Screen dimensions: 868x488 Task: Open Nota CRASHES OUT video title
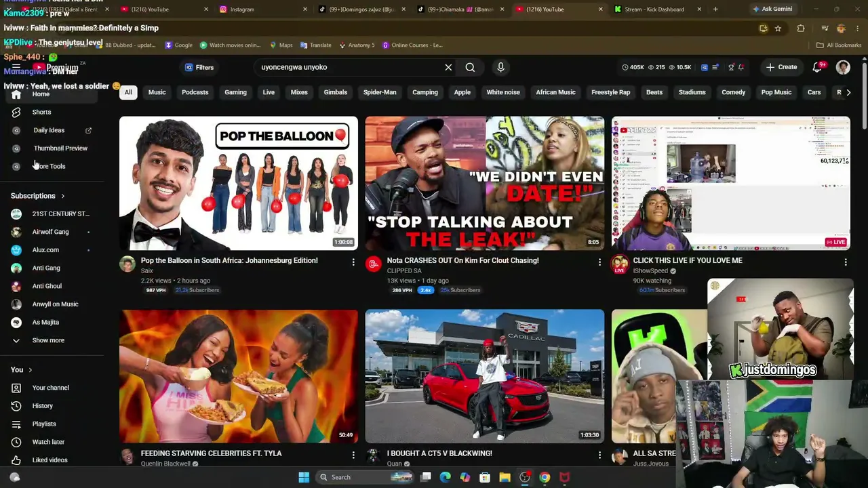(462, 261)
